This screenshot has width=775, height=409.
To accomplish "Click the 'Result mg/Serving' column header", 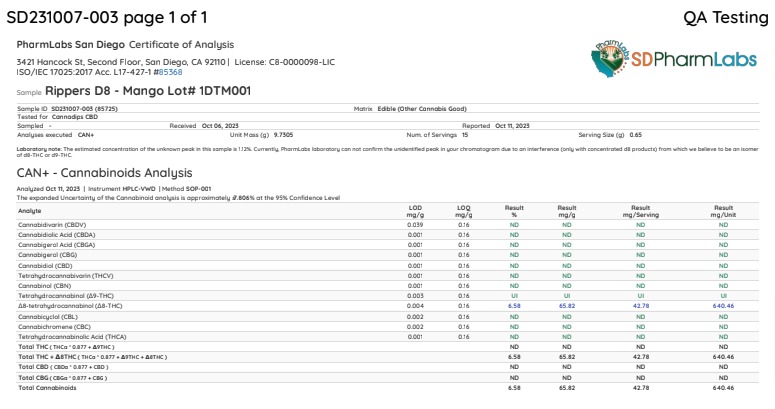I will (x=641, y=212).
